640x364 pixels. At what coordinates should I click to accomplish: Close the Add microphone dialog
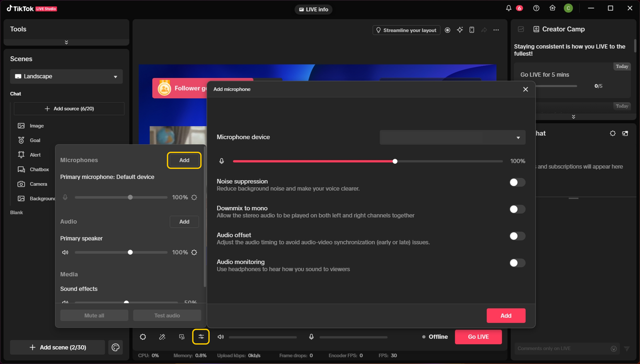[x=525, y=89]
